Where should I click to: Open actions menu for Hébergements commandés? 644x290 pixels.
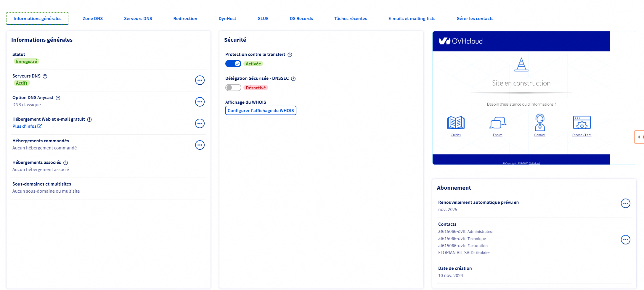click(x=200, y=145)
